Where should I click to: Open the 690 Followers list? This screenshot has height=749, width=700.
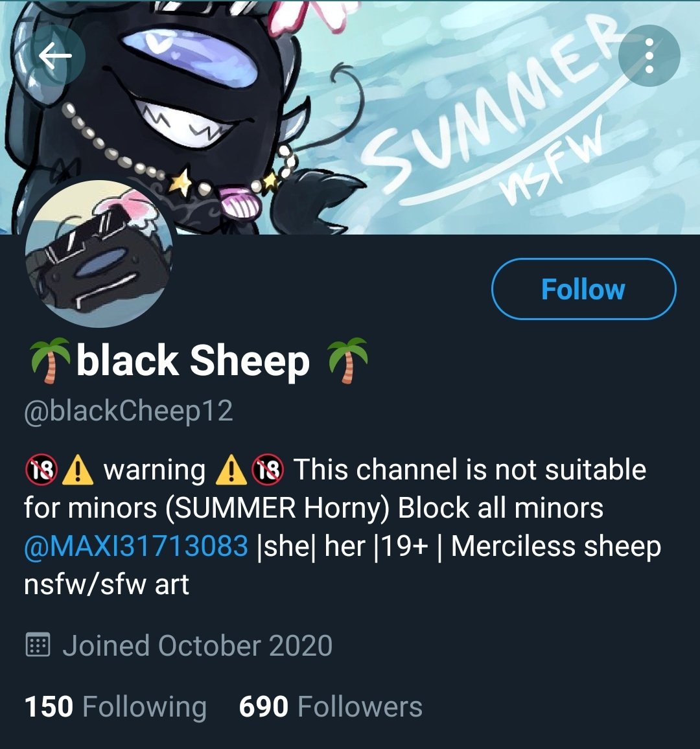coord(331,706)
